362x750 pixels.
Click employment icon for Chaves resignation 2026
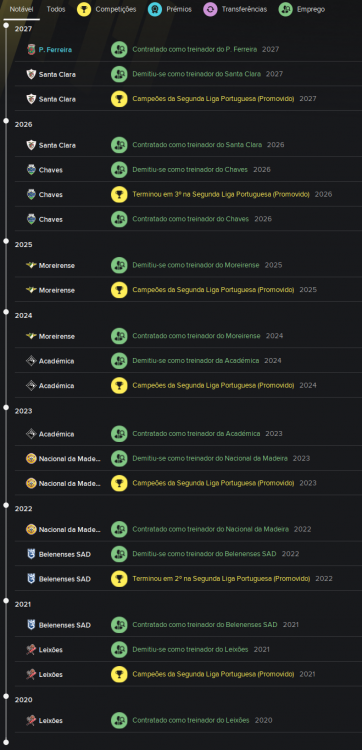(119, 170)
